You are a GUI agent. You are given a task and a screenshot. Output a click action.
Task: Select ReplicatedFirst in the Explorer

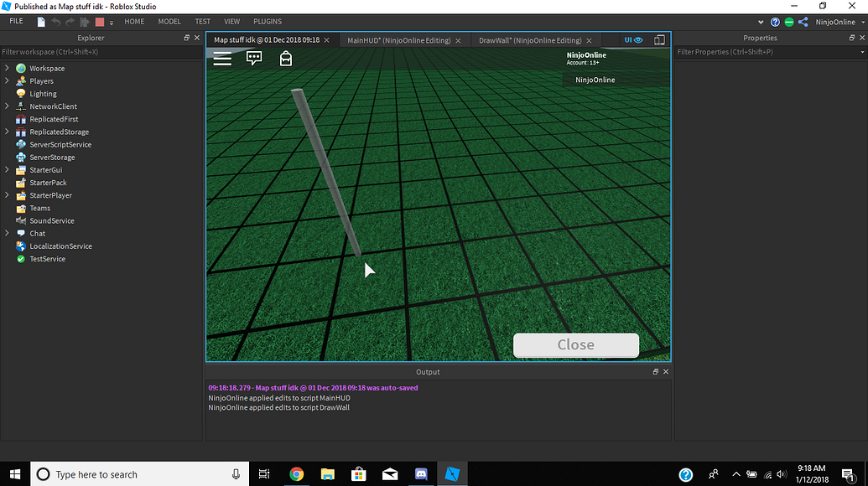[54, 119]
